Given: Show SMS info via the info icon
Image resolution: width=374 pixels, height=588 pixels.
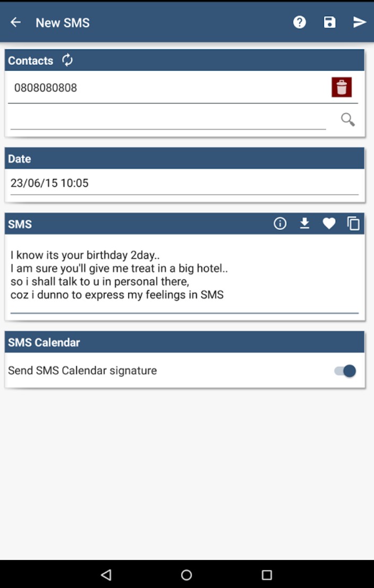Looking at the screenshot, I should [x=280, y=224].
